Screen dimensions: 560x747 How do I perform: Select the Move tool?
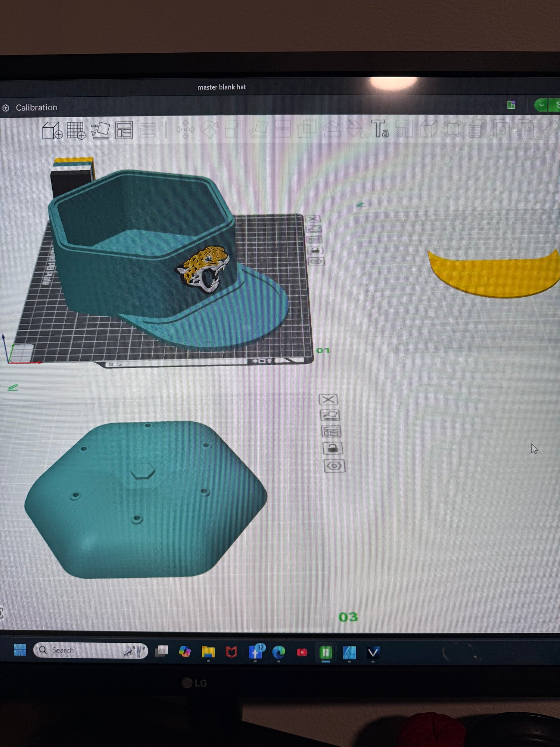(x=186, y=130)
